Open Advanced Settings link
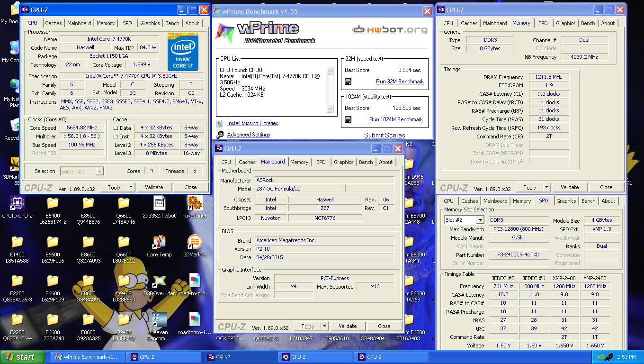 tap(249, 135)
